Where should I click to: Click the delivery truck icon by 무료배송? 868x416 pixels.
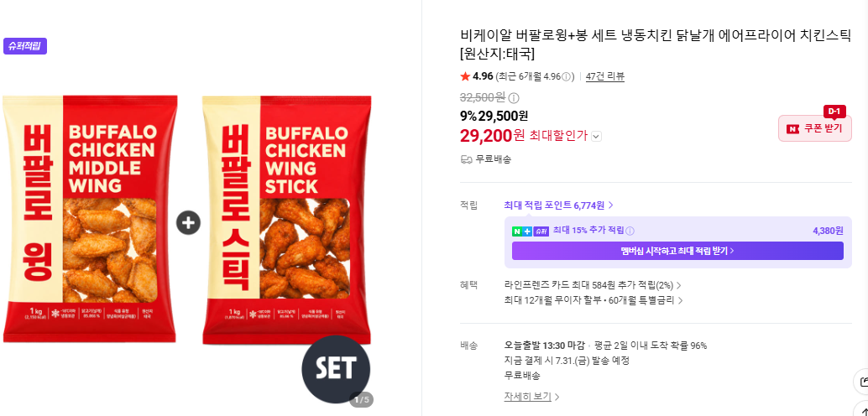tap(466, 159)
